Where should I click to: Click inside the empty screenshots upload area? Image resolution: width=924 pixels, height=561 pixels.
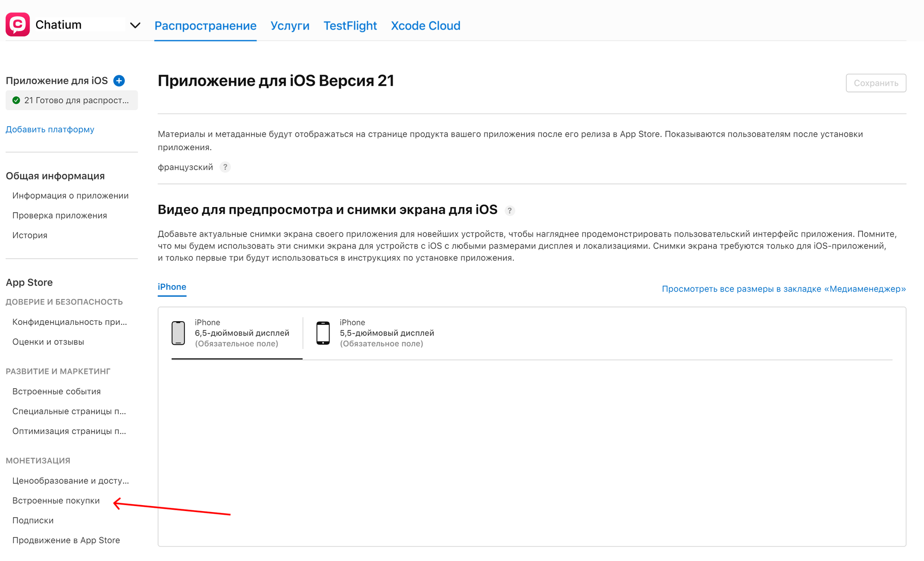(531, 453)
